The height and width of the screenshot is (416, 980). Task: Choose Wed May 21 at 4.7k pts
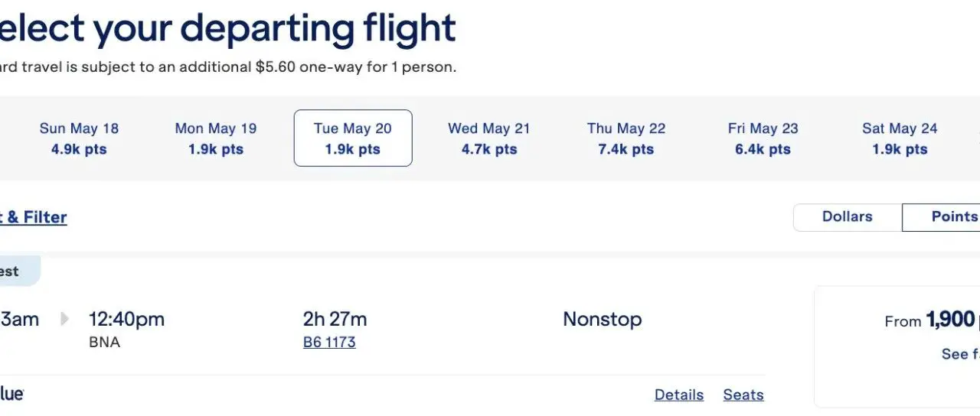click(x=488, y=138)
